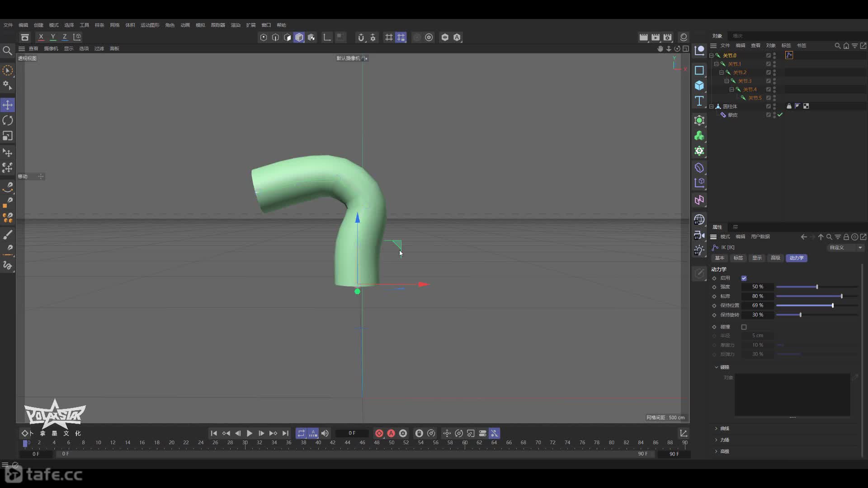Open the search magnifier at top left
The image size is (868, 488).
[7, 51]
